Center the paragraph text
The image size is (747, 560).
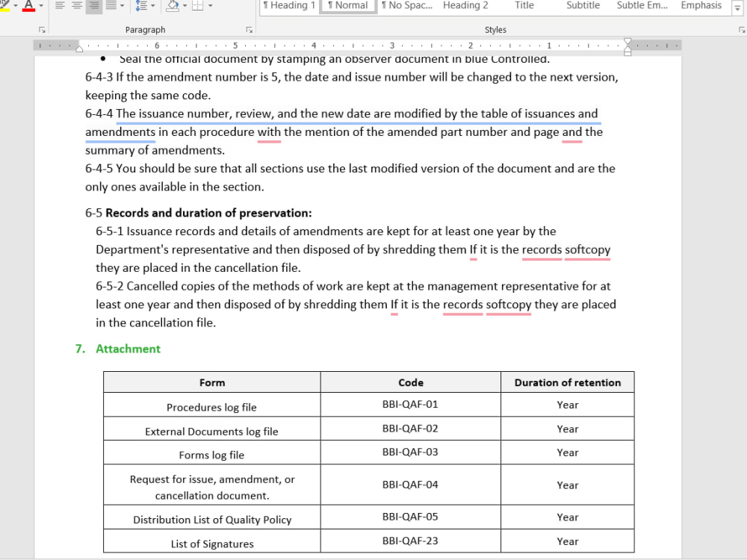tap(77, 6)
